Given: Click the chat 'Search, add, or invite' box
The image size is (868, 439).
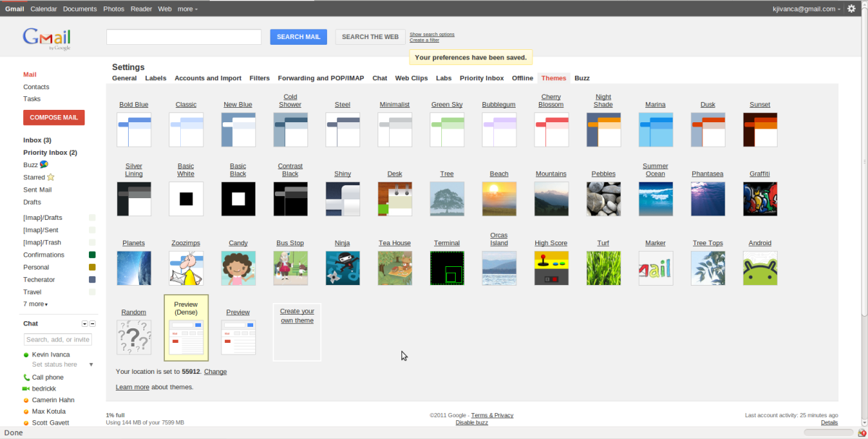Looking at the screenshot, I should pos(58,339).
